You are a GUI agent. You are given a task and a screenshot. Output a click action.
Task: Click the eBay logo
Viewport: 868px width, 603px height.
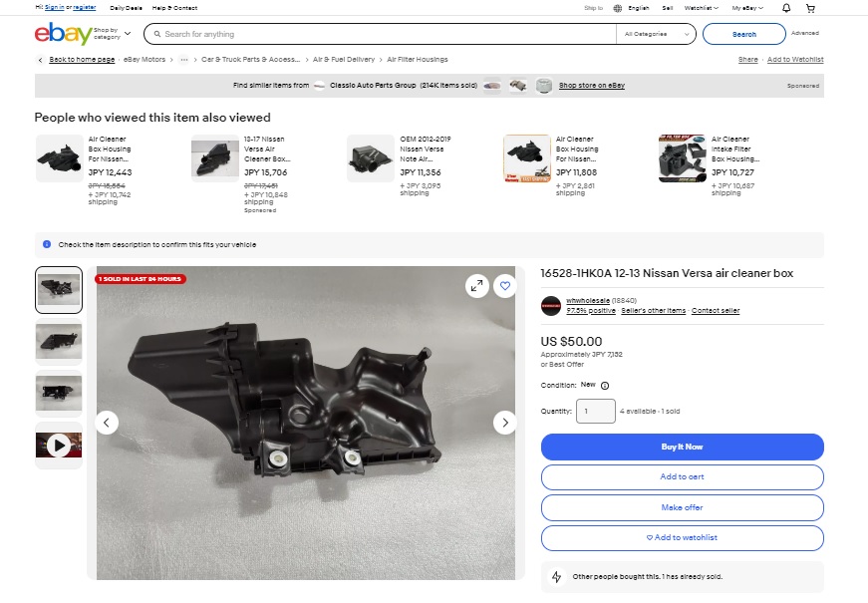click(x=63, y=34)
